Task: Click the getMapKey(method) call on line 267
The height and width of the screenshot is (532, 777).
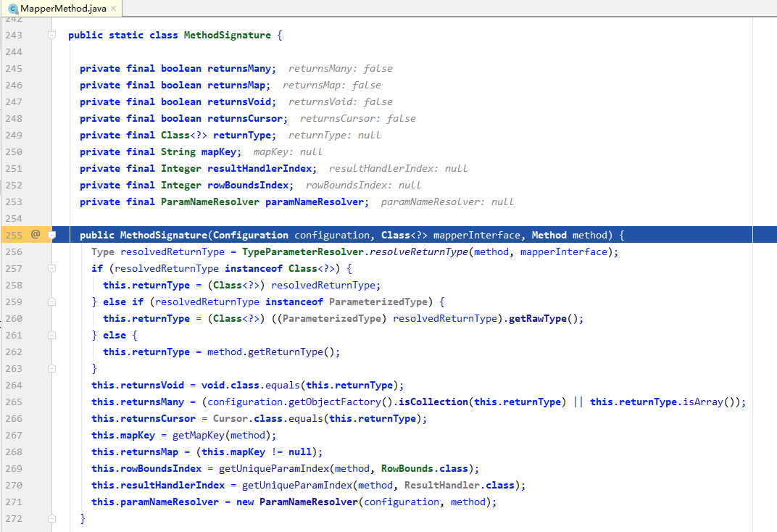Action: 221,435
